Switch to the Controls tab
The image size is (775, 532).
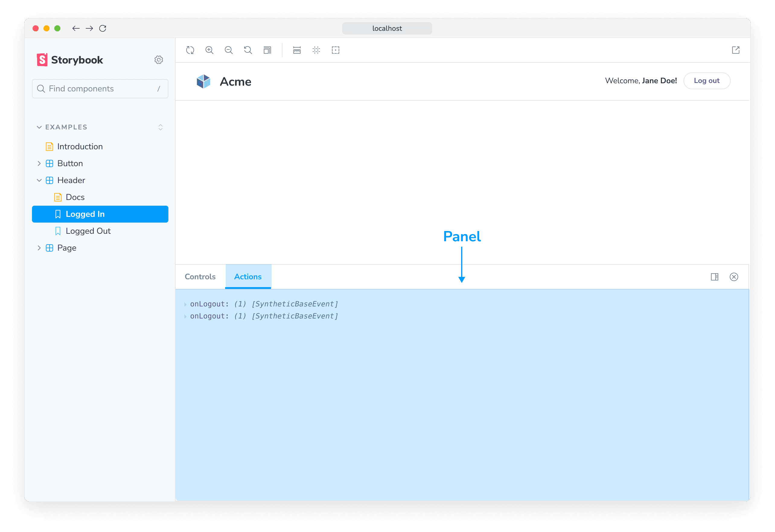pyautogui.click(x=200, y=277)
